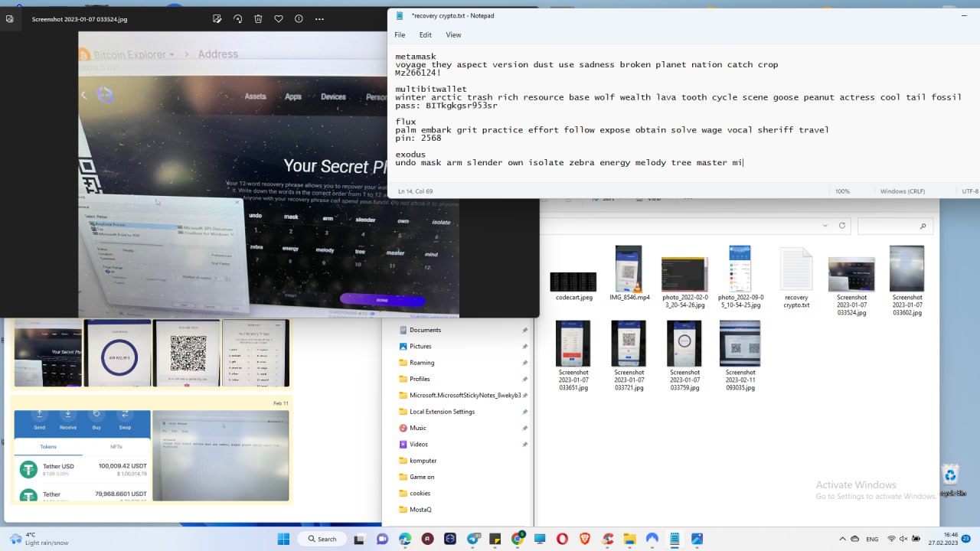Click the File Explorer search box
The image size is (980, 551).
click(897, 226)
